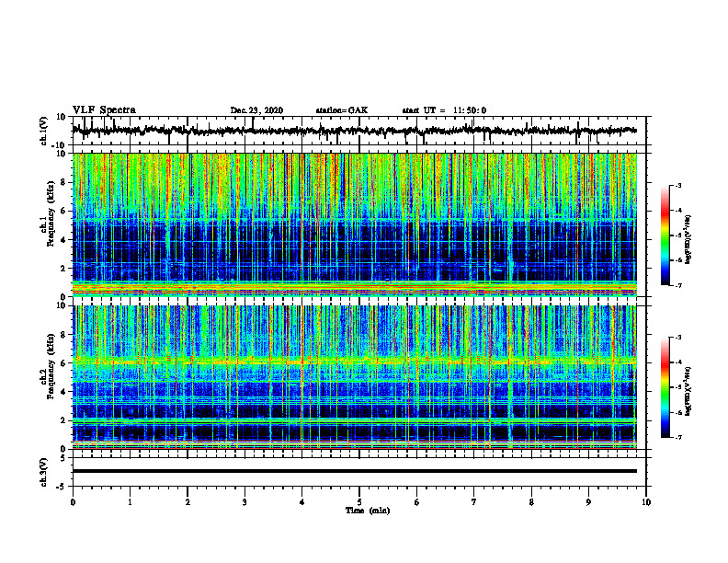Click the "Time (min)" axis title

tap(368, 511)
